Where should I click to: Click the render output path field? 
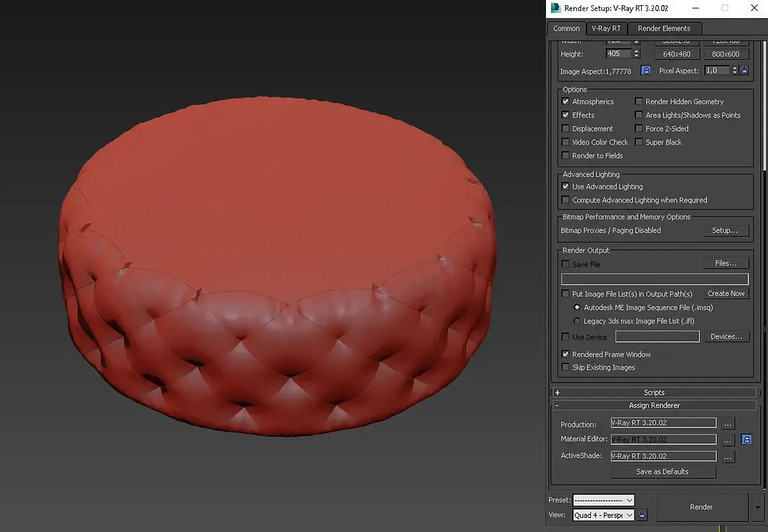(654, 279)
